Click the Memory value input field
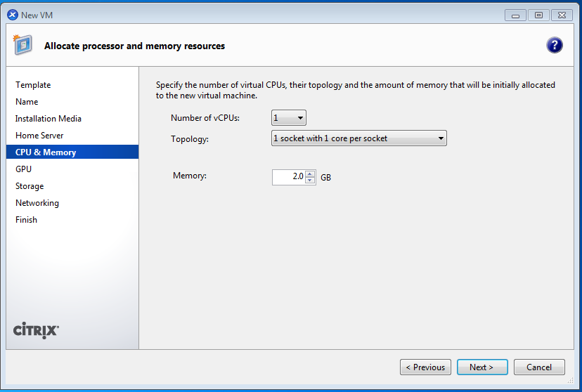Screen dimensions: 582x392 click(x=289, y=177)
